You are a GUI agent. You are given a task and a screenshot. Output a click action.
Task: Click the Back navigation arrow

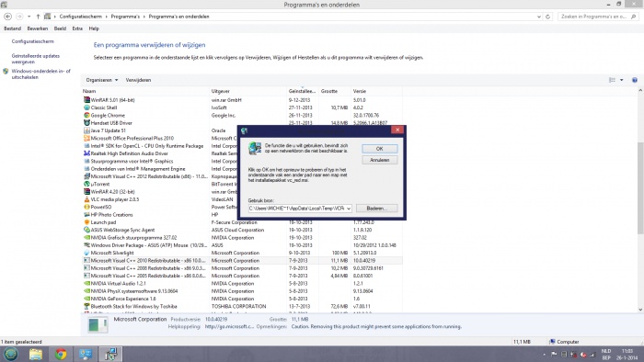coord(7,17)
